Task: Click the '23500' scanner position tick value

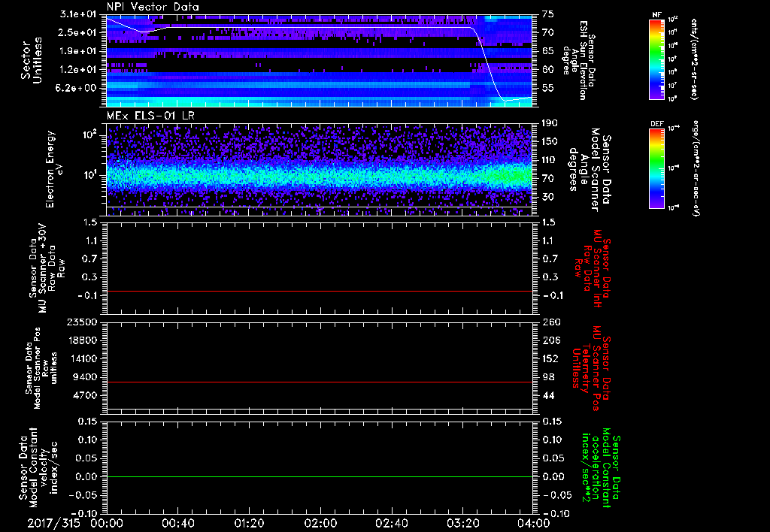Action: click(81, 322)
